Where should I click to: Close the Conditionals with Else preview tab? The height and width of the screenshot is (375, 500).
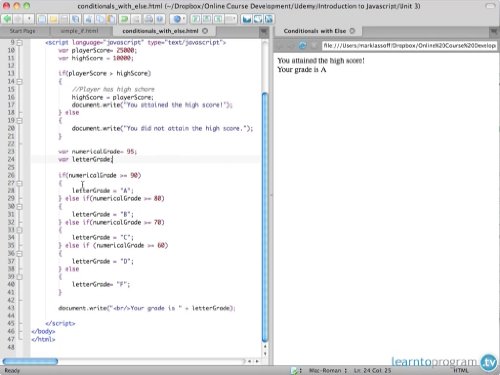pyautogui.click(x=352, y=31)
